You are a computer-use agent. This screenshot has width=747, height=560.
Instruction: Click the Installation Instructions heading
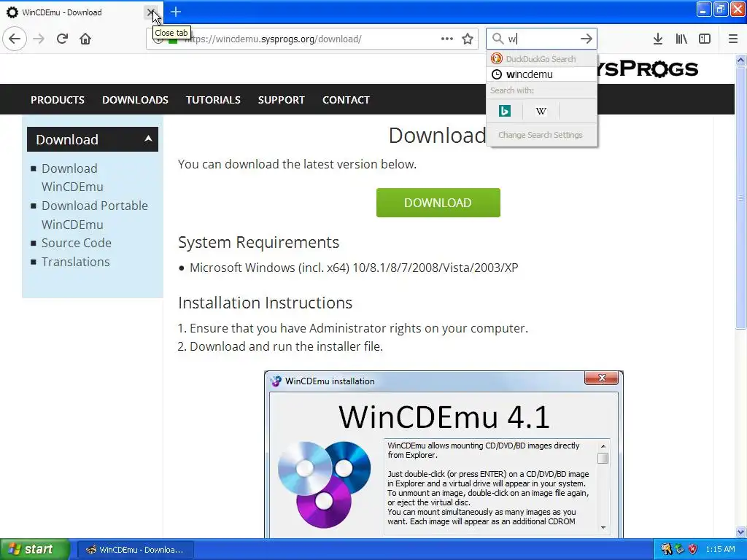(x=266, y=303)
